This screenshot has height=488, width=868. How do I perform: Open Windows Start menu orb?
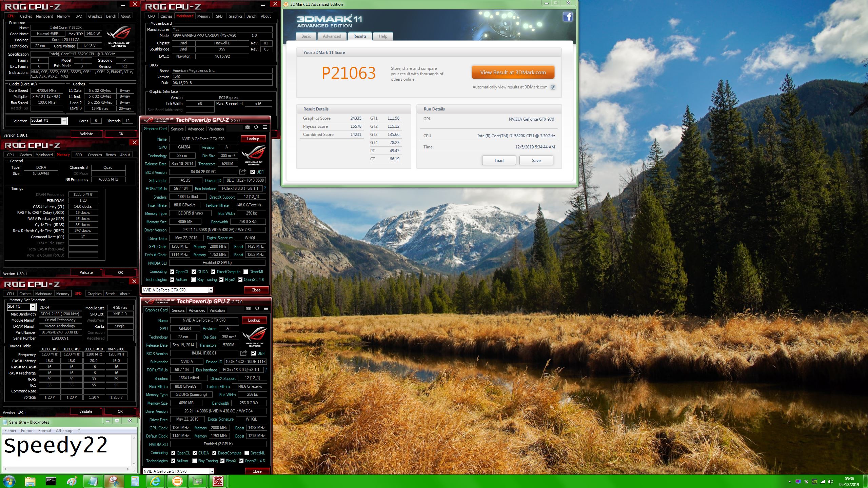point(9,481)
